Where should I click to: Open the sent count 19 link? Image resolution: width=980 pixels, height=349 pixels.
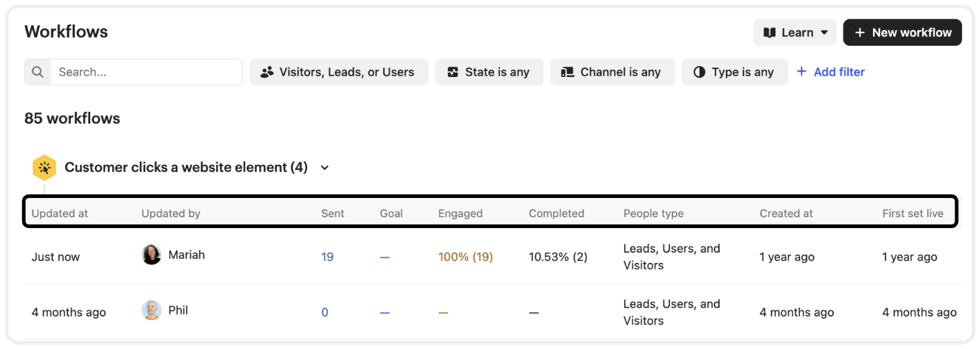327,257
